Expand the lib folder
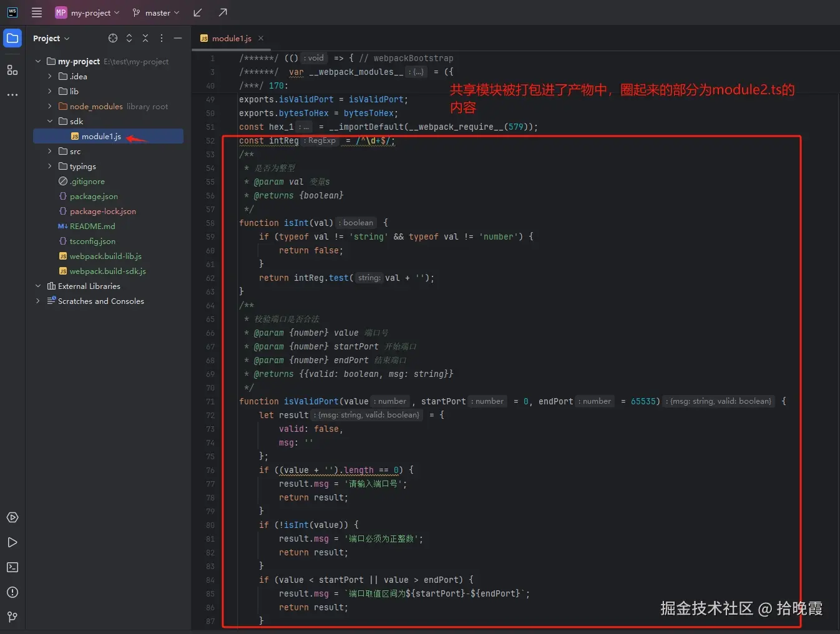 click(x=50, y=91)
